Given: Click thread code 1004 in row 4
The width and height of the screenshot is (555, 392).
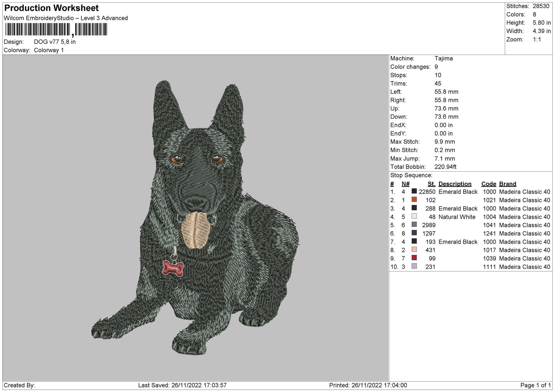Looking at the screenshot, I should point(489,217).
